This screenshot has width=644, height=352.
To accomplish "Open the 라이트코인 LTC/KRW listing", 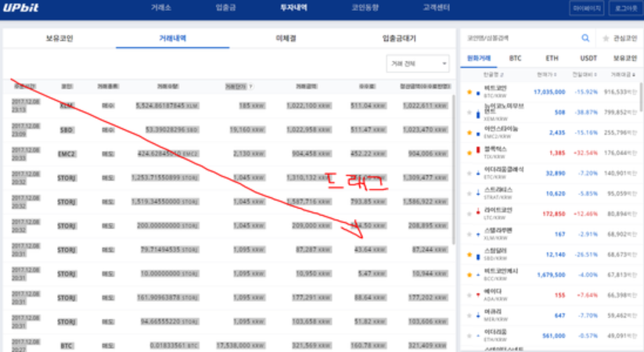I will click(551, 214).
